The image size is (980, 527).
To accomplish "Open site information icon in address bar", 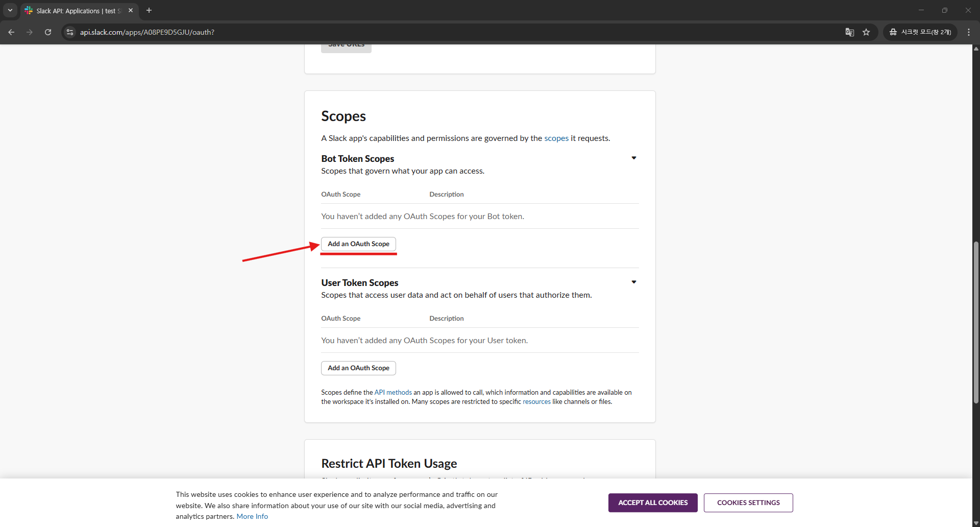I will [x=70, y=32].
